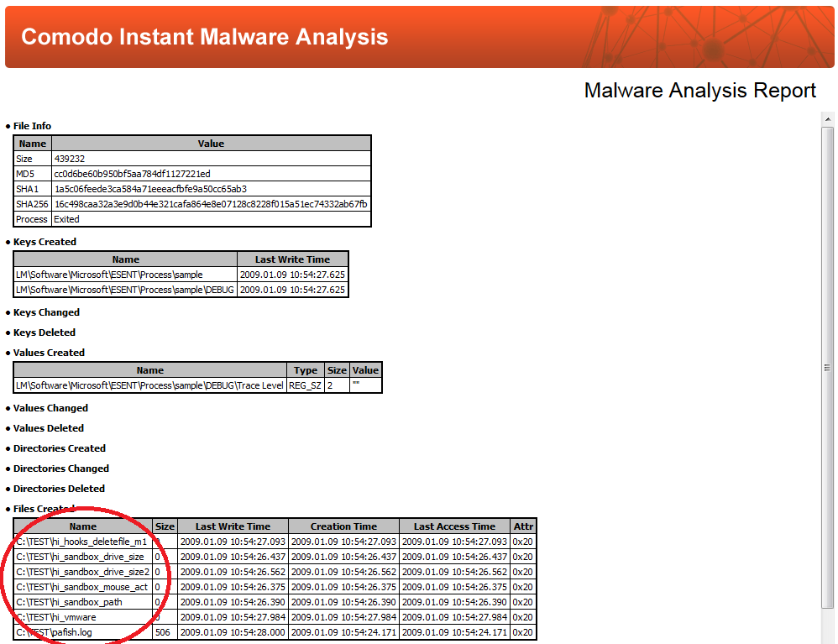
Task: Click the Keys Created section heading
Action: pos(45,242)
